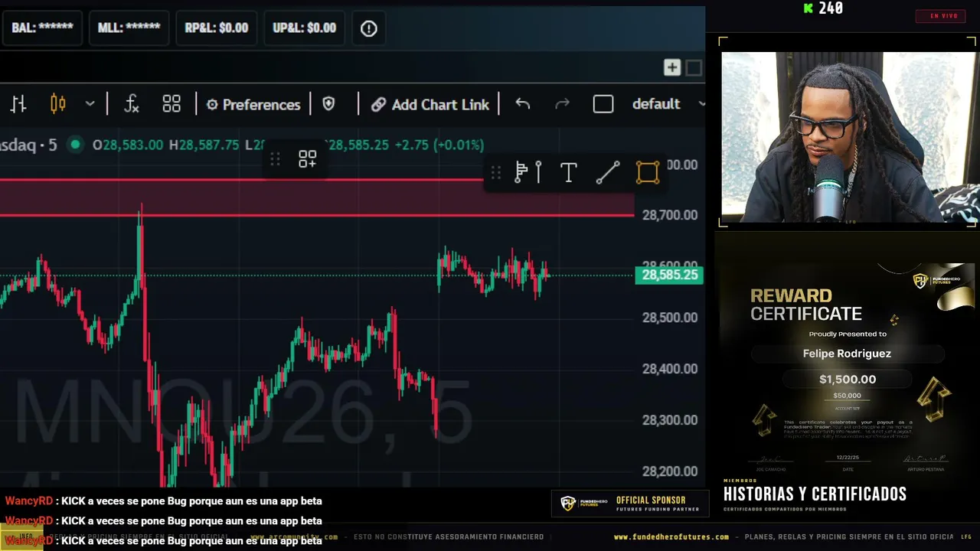Click the Historias y Certificados heading
The width and height of the screenshot is (980, 551).
[815, 494]
